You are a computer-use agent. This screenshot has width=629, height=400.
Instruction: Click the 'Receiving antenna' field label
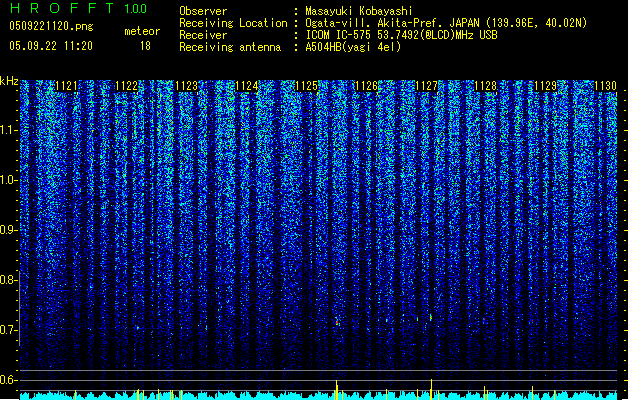point(230,47)
